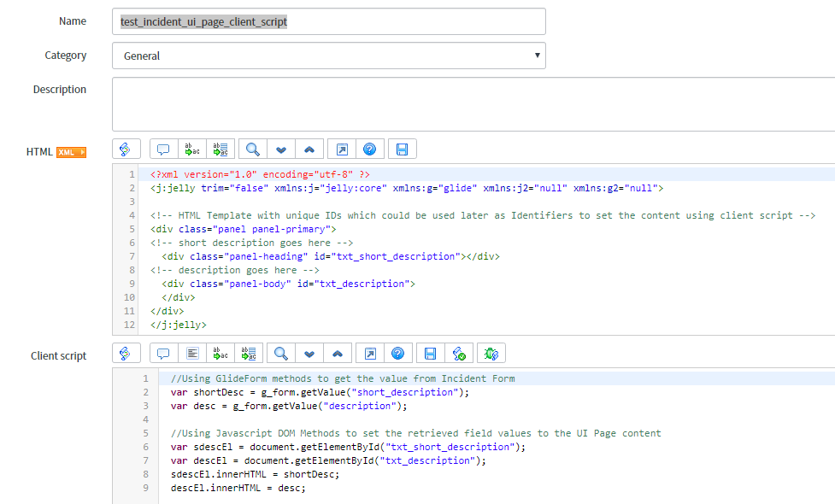Open Replace in the HTML editor toolbar
The height and width of the screenshot is (504, 835).
[191, 149]
